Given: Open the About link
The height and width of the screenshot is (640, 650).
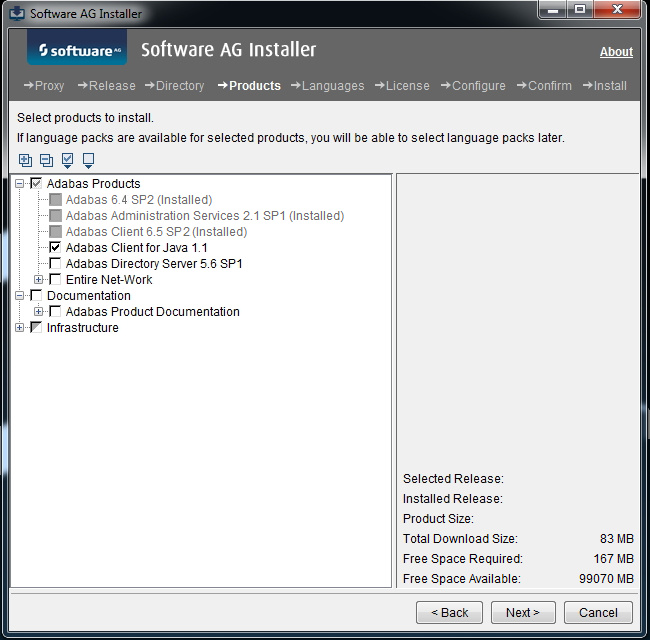Looking at the screenshot, I should [615, 52].
